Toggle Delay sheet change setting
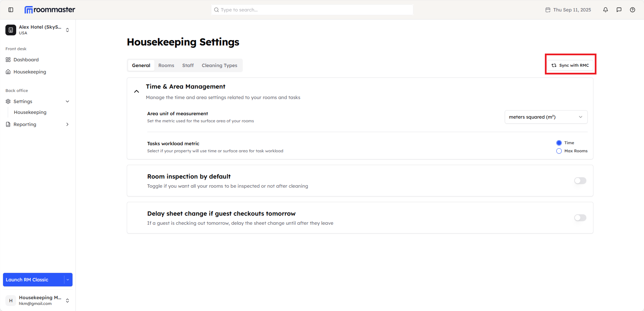This screenshot has height=311, width=644. tap(580, 218)
